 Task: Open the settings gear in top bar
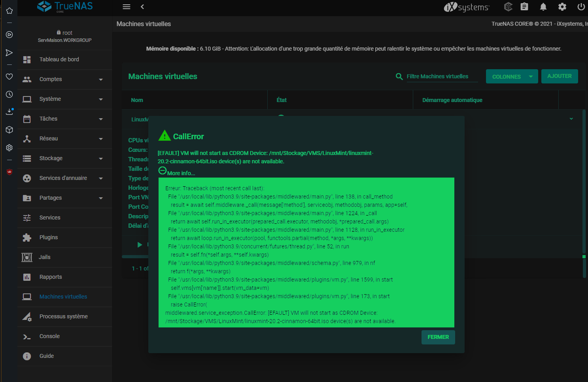[x=562, y=7]
